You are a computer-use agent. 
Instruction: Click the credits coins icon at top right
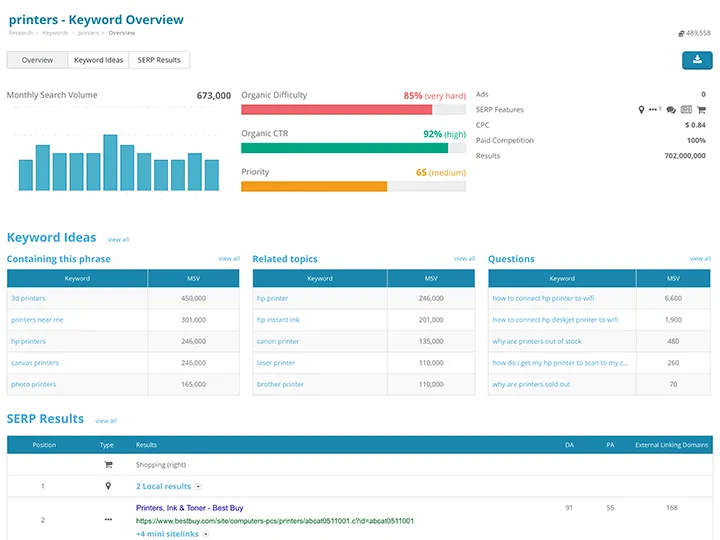681,33
